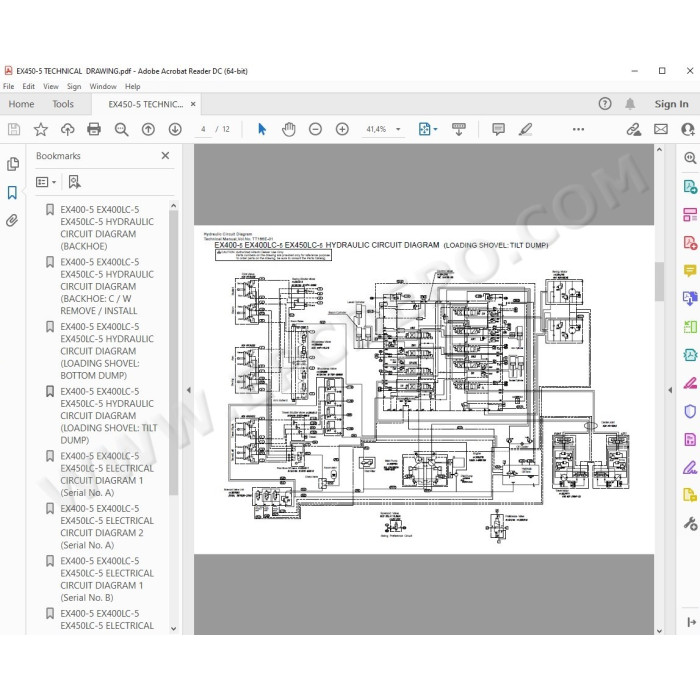This screenshot has height=700, width=700.
Task: Open Fill & Sign tool icon
Action: (690, 467)
